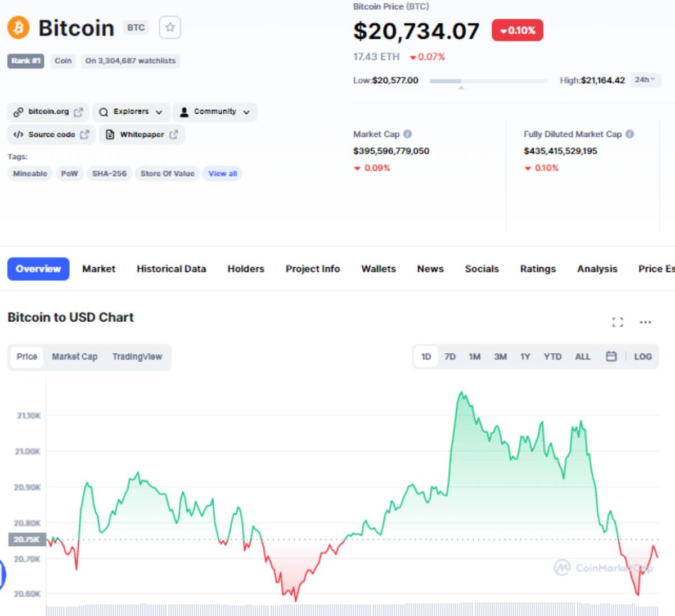This screenshot has width=675, height=616.
Task: Switch chart to TradingView mode
Action: (x=137, y=357)
